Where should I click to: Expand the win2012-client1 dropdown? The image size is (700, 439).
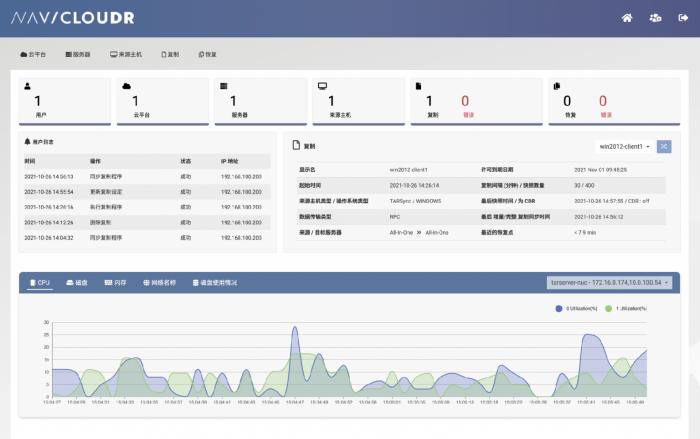click(625, 146)
